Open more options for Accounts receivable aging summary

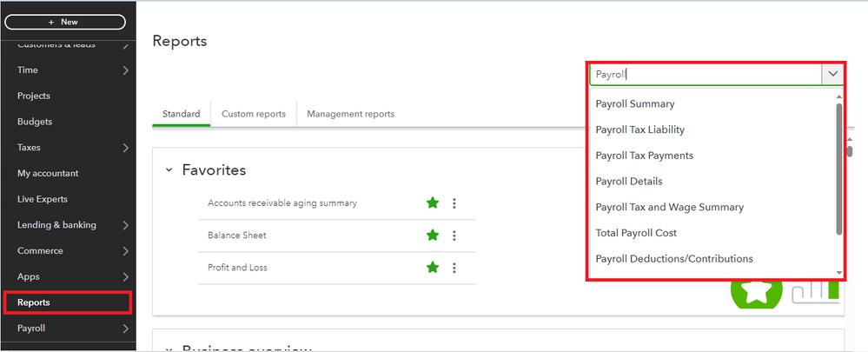point(454,203)
